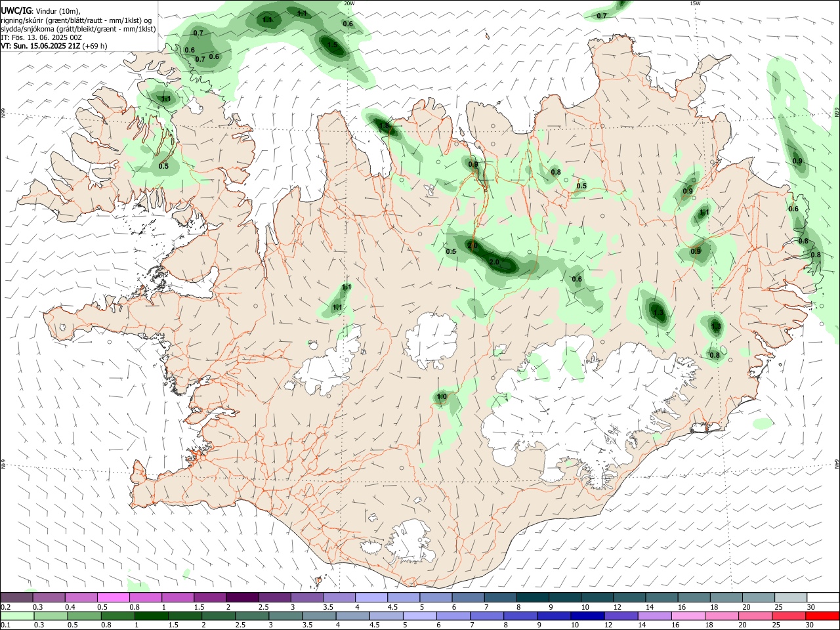Click the UWC/IG title text
The width and height of the screenshot is (840, 630).
pos(16,11)
